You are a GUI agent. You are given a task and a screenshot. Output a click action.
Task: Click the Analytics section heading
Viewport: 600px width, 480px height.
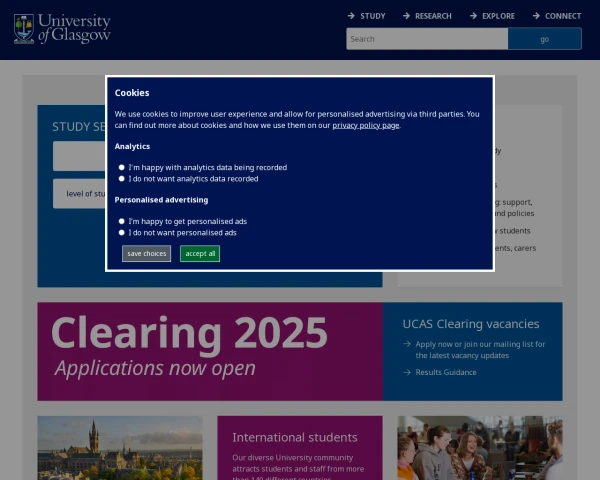pos(132,147)
